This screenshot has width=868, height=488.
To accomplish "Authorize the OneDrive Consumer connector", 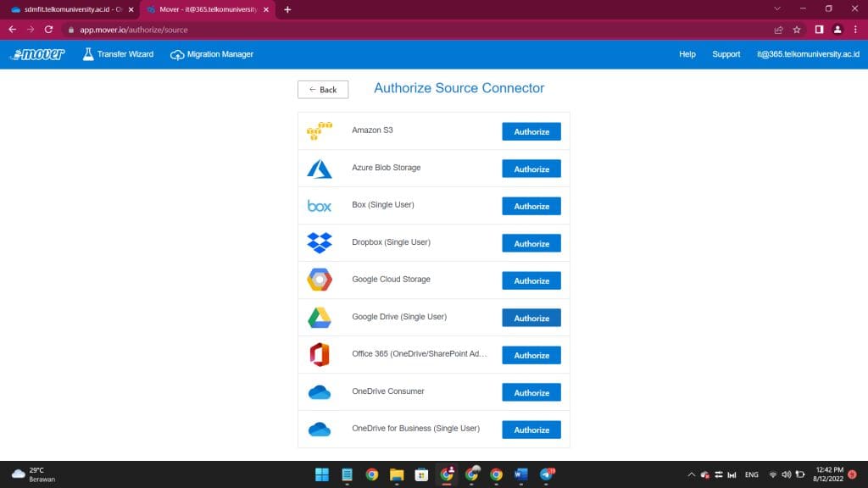I will pyautogui.click(x=531, y=392).
